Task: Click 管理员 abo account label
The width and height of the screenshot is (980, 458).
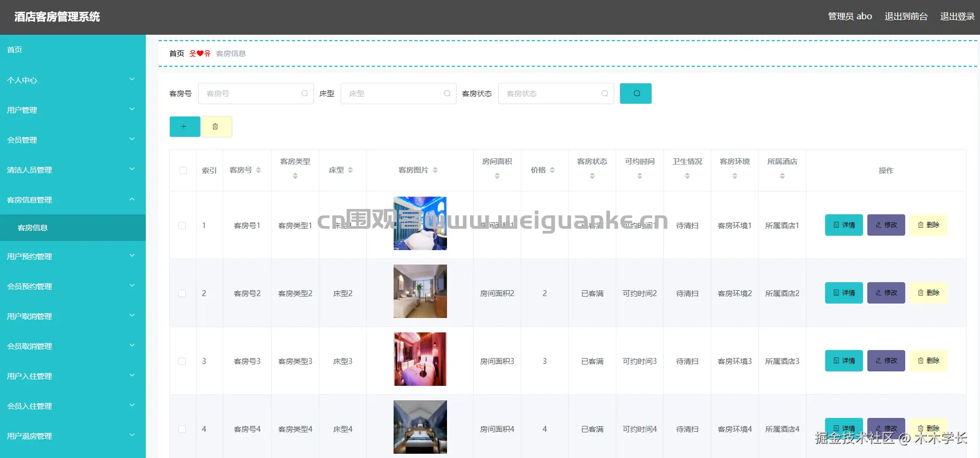Action: coord(850,17)
